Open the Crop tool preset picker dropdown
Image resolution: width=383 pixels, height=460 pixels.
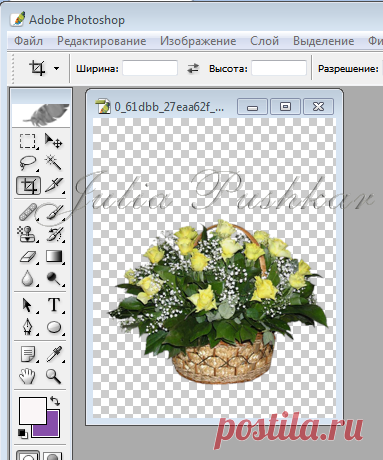[x=56, y=69]
